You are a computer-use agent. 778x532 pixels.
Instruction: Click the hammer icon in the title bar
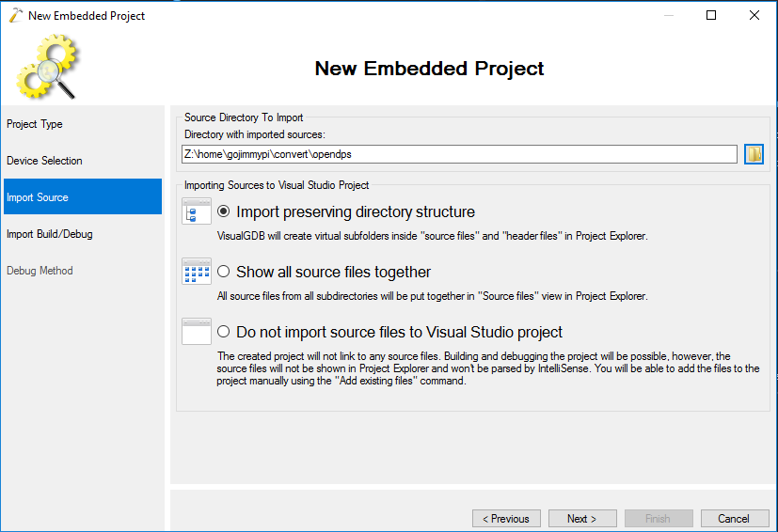tap(15, 15)
